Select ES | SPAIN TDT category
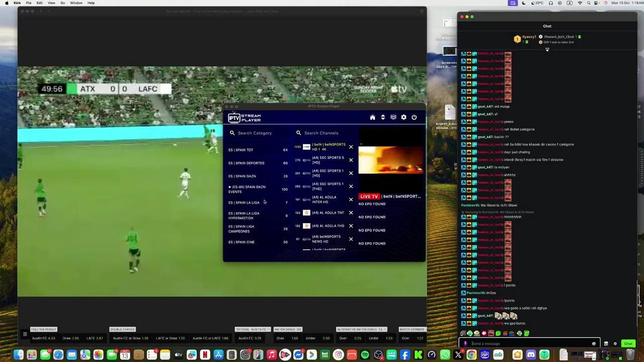 tap(258, 150)
